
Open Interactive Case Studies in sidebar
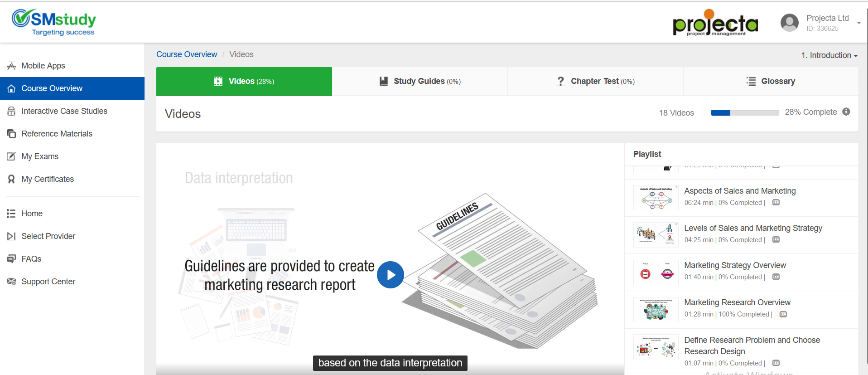pyautogui.click(x=64, y=111)
